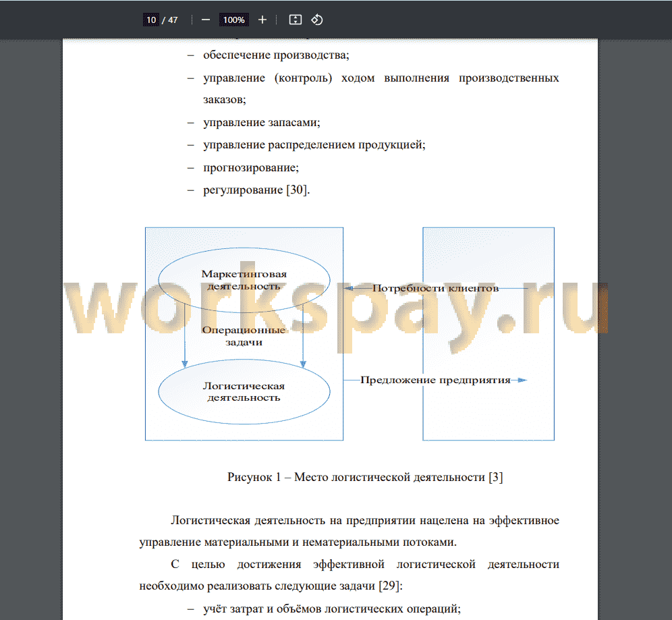Click the text 'прогнозирование;'
The image size is (672, 620).
coord(251,167)
